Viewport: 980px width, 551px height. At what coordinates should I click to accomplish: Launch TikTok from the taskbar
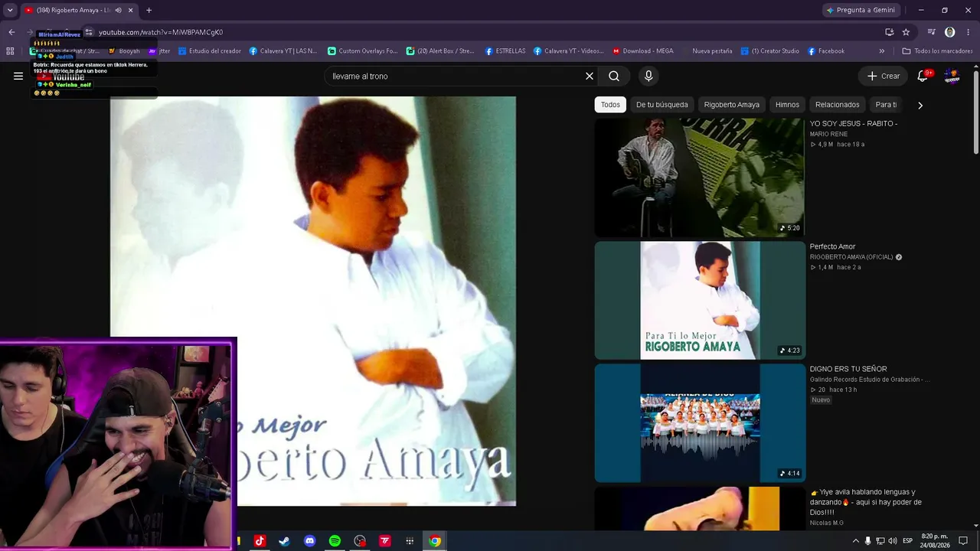coord(260,541)
